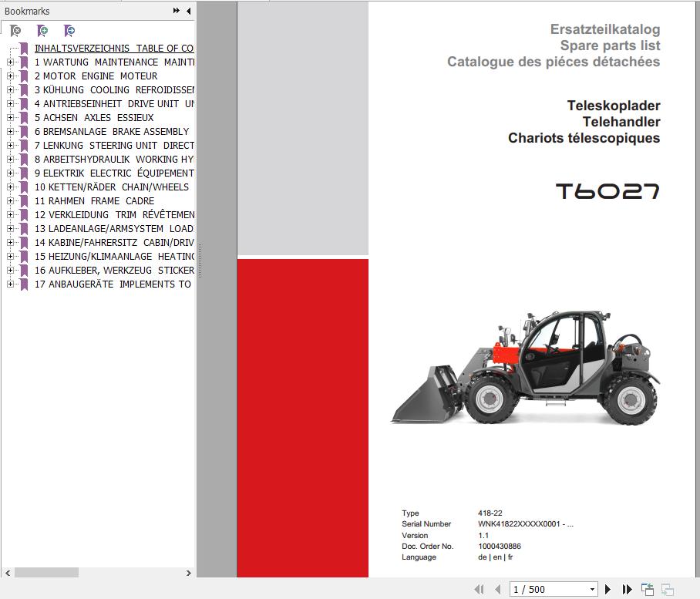
Task: Select bookmark 4 ANTRIEBSEINHEIT DRIVE UNIT
Action: point(114,103)
